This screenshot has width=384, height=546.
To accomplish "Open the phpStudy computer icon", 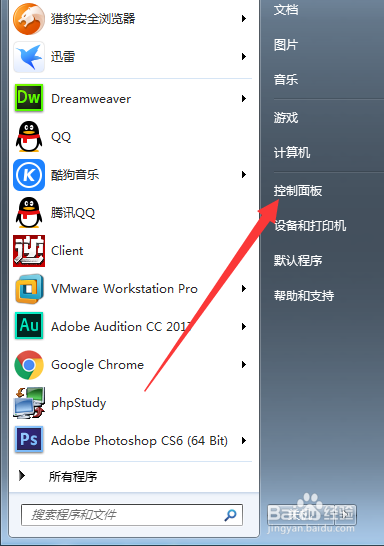I will 29,403.
